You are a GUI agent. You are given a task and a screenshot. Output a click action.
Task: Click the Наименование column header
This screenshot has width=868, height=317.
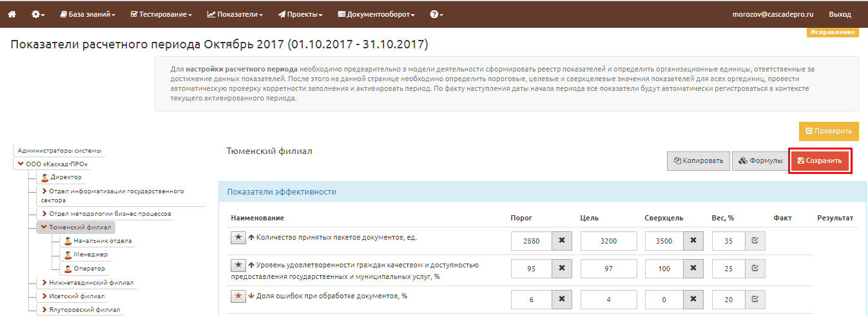point(257,218)
